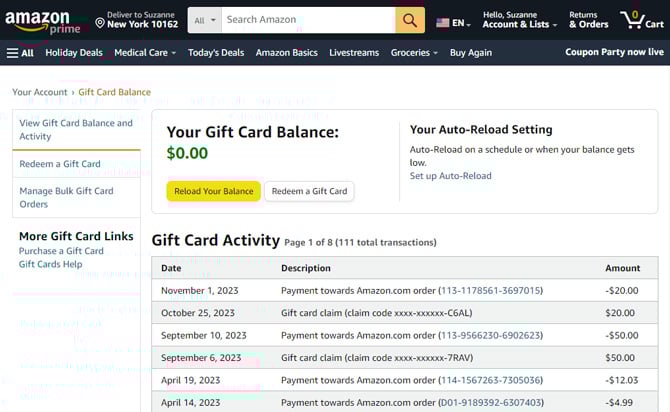670x412 pixels.
Task: Click the September 10, 2023 date cell
Action: coord(204,335)
